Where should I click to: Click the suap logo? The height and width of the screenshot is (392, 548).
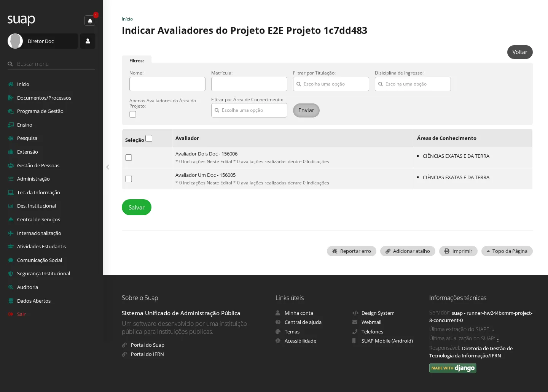(x=21, y=19)
